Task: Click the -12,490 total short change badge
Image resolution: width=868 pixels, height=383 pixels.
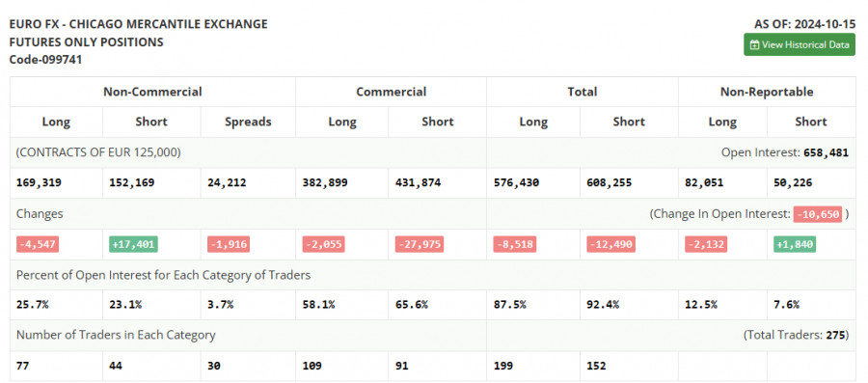Action: 610,244
